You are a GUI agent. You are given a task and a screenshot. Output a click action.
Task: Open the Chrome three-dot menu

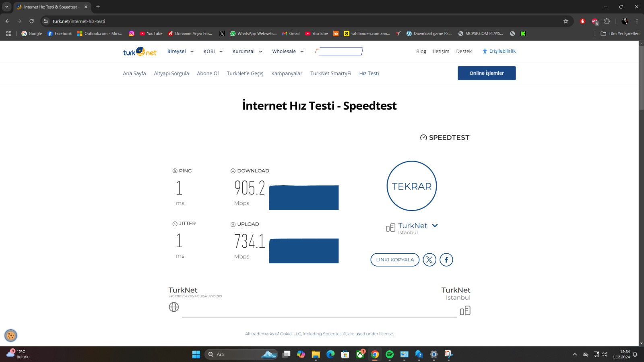637,21
